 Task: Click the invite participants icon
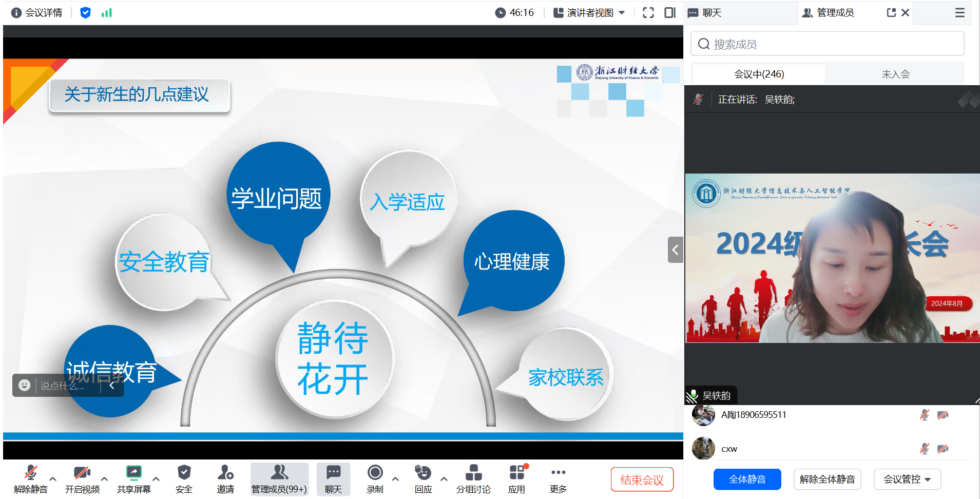[225, 473]
